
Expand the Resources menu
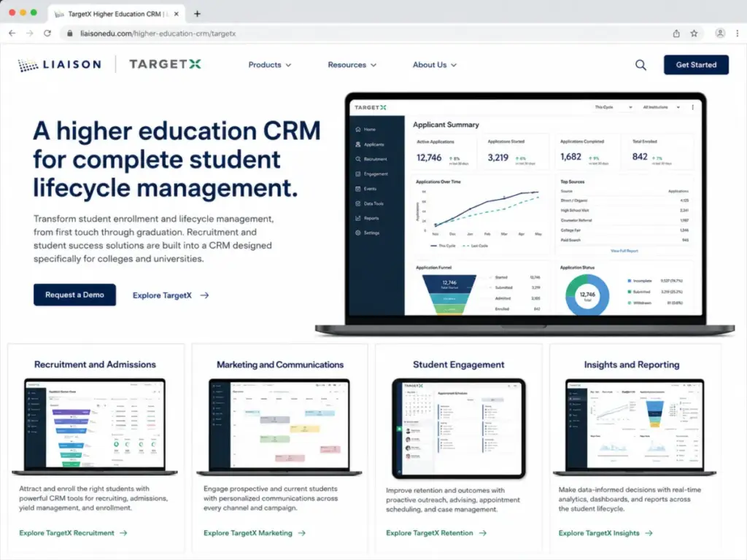pos(352,65)
